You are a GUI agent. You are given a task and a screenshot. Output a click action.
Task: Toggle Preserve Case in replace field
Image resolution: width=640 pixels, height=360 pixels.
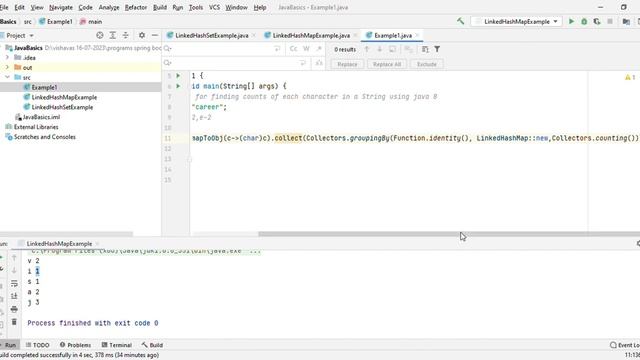tap(319, 63)
